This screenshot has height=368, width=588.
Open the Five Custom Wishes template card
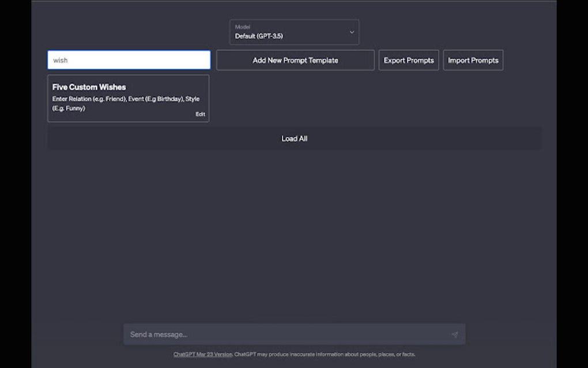click(128, 98)
